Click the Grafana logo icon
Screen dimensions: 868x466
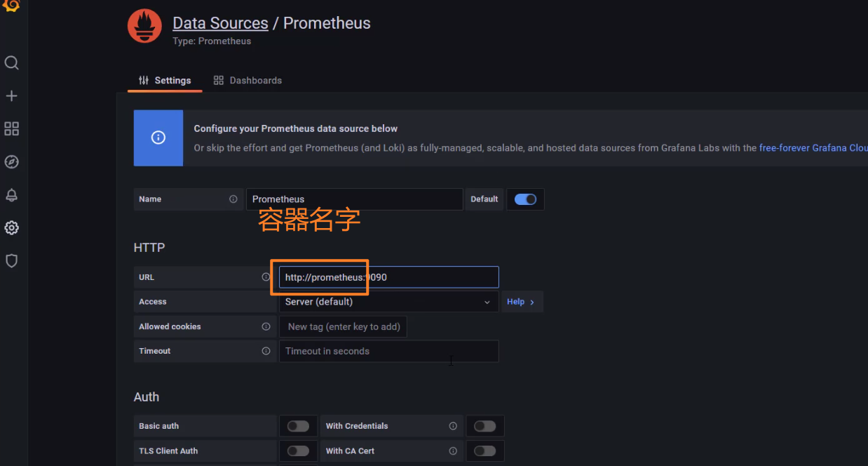(x=11, y=6)
